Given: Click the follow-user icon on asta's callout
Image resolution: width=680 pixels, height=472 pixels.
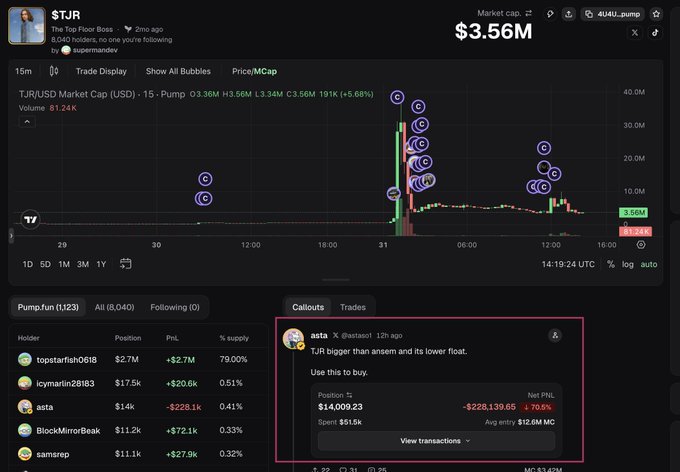Looking at the screenshot, I should pos(555,335).
